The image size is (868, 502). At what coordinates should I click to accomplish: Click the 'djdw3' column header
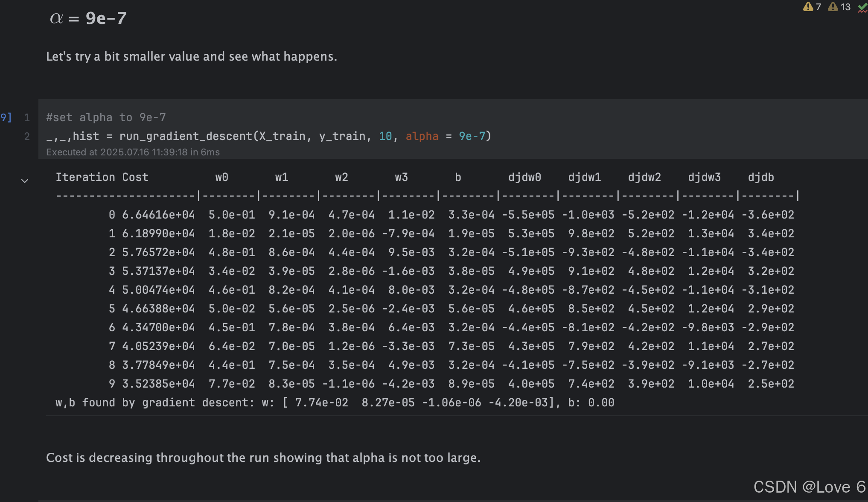[704, 177]
